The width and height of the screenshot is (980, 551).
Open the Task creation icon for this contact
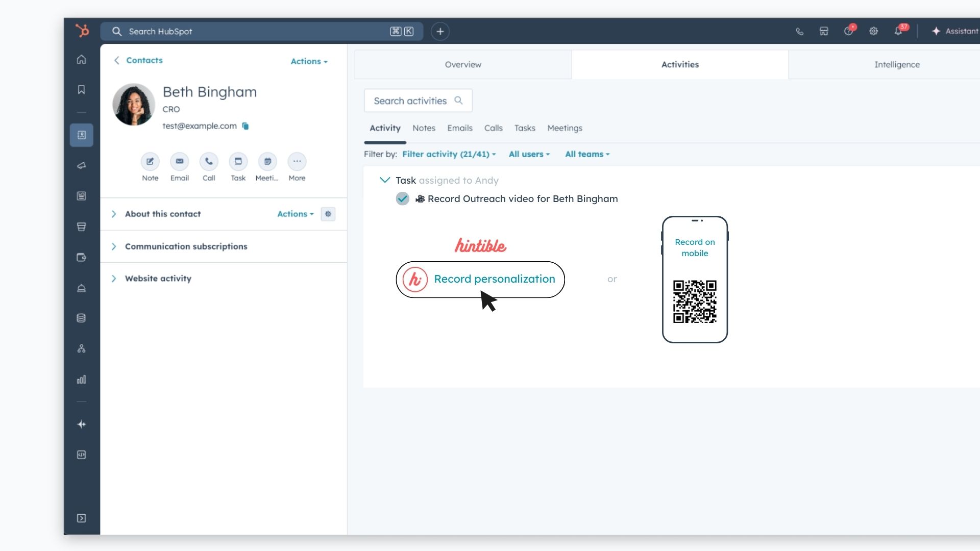tap(238, 161)
